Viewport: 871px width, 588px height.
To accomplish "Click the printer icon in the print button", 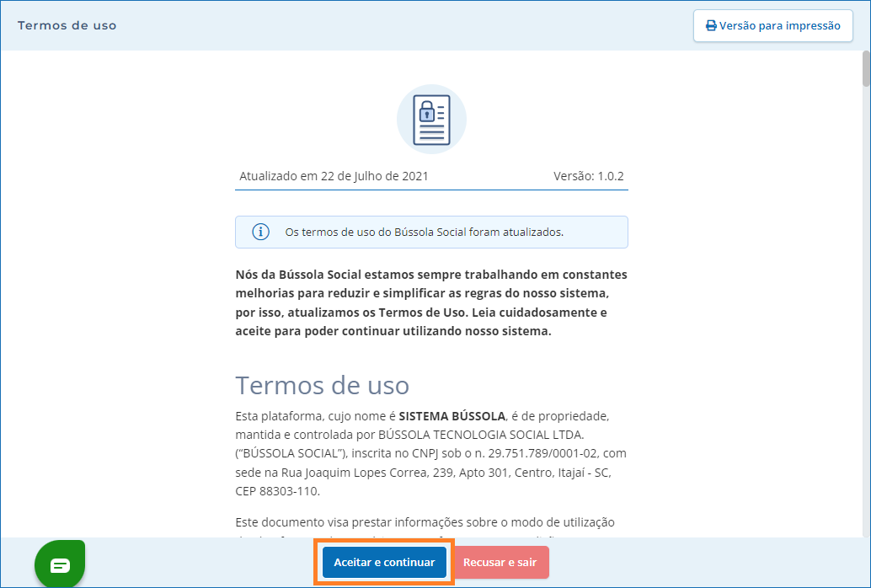I will [711, 25].
